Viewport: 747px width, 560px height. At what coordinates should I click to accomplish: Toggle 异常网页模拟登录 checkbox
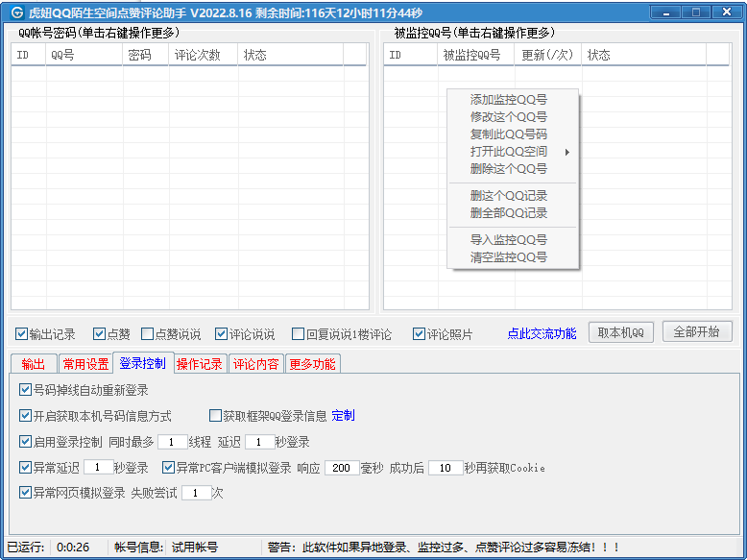coord(25,493)
